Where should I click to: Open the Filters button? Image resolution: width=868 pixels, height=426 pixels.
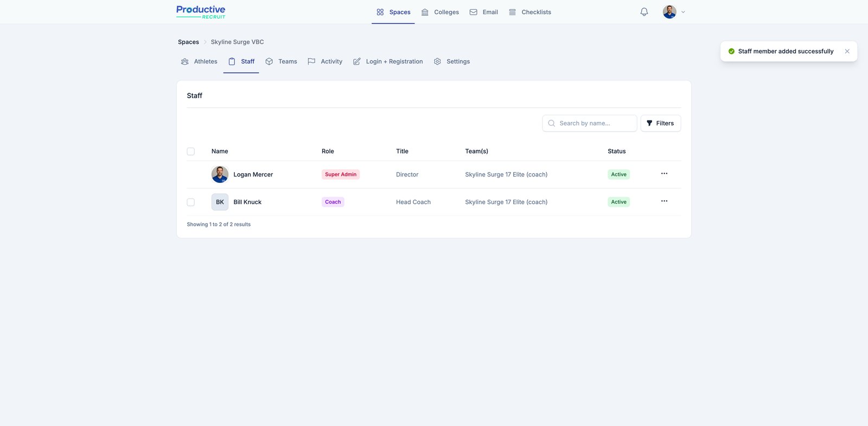pyautogui.click(x=660, y=123)
